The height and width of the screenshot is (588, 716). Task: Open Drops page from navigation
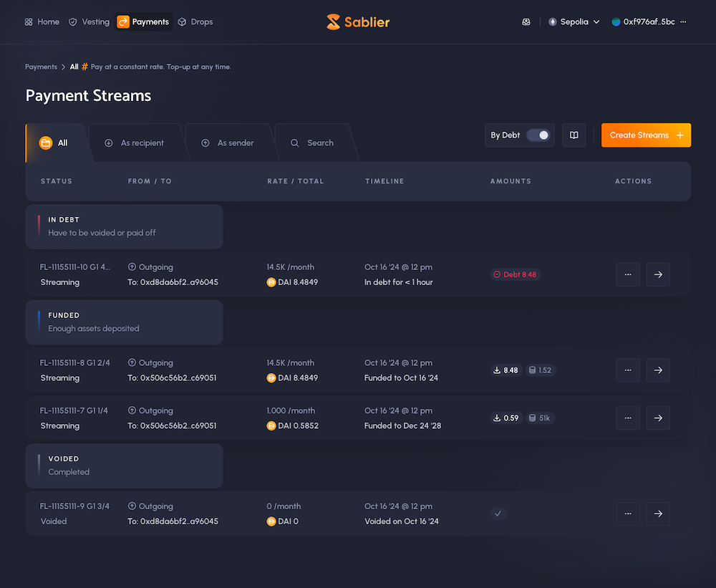[195, 22]
